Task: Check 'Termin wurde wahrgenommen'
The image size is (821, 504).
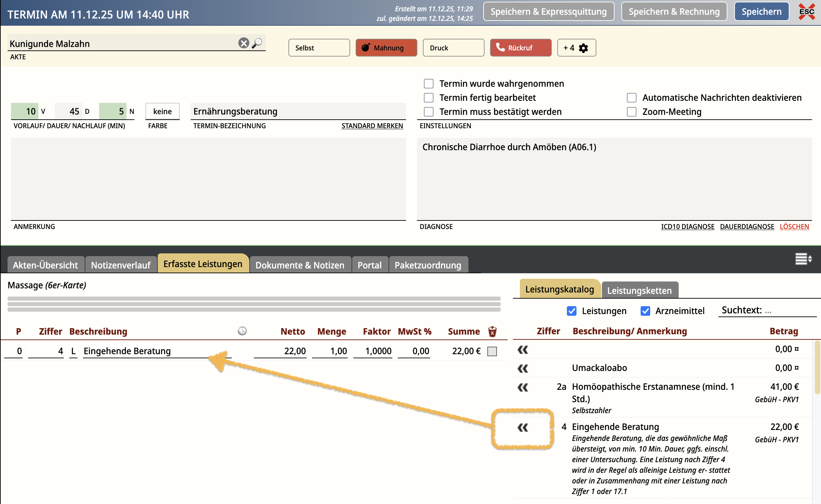Action: (x=429, y=84)
